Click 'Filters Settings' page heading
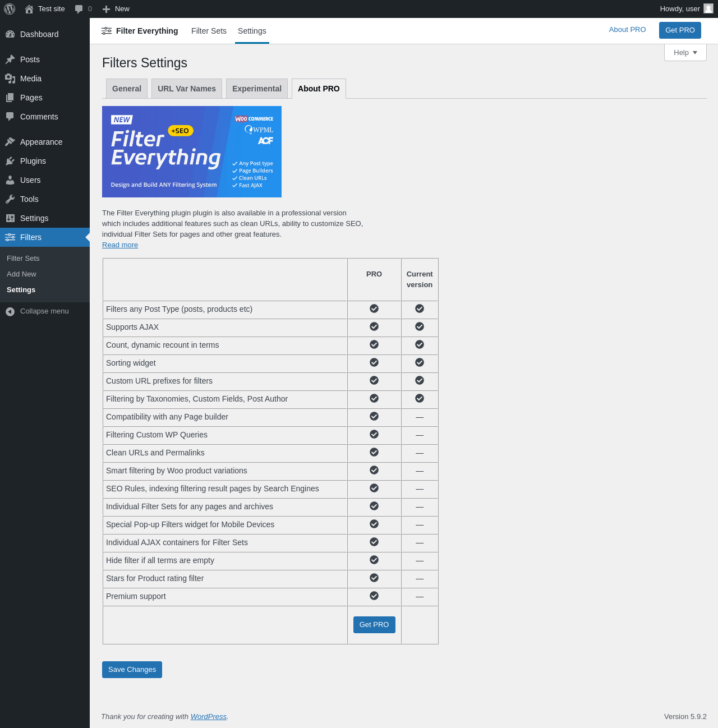The height and width of the screenshot is (728, 718). point(145,63)
